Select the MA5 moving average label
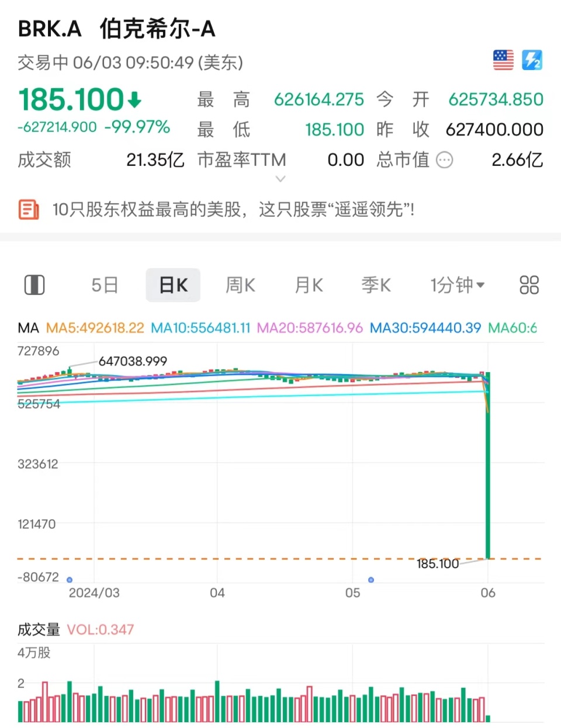This screenshot has width=561, height=728. [x=95, y=328]
